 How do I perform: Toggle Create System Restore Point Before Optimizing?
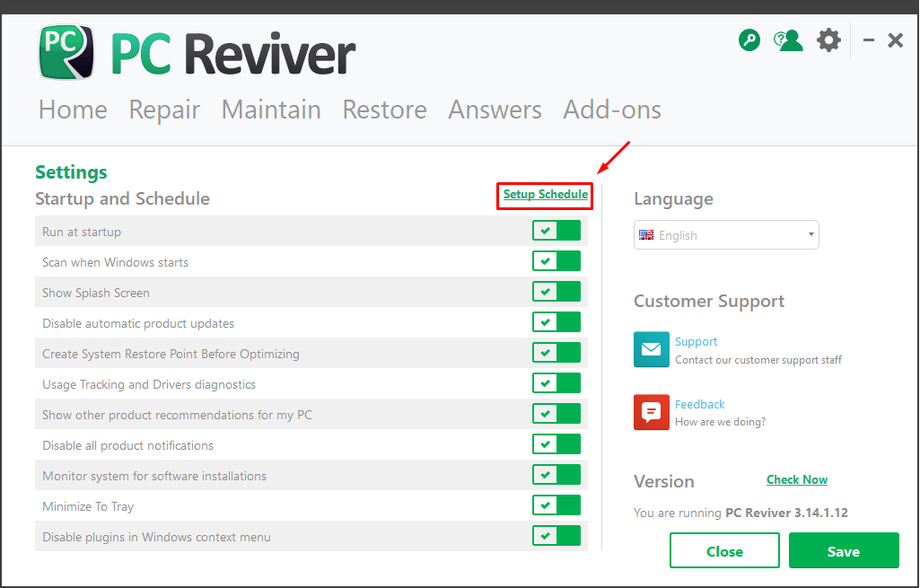point(556,352)
